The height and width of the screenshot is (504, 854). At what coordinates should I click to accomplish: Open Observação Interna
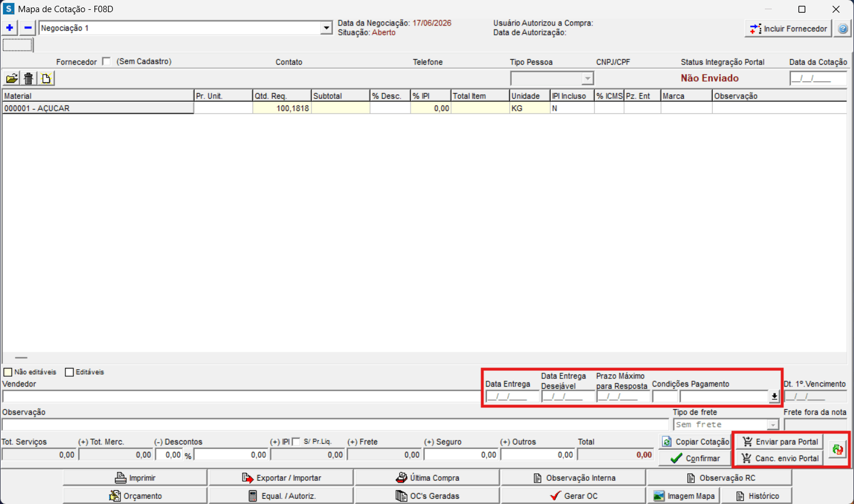point(574,478)
